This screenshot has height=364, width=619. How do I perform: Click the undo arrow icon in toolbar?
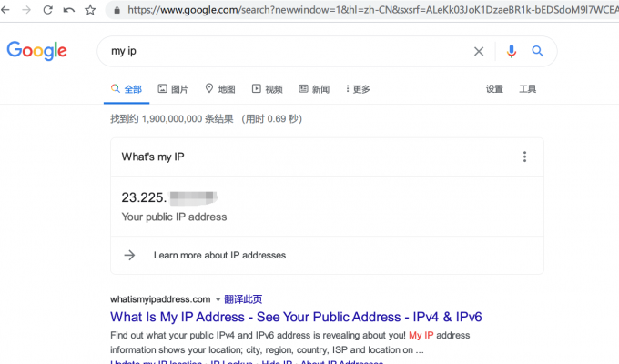pos(69,10)
